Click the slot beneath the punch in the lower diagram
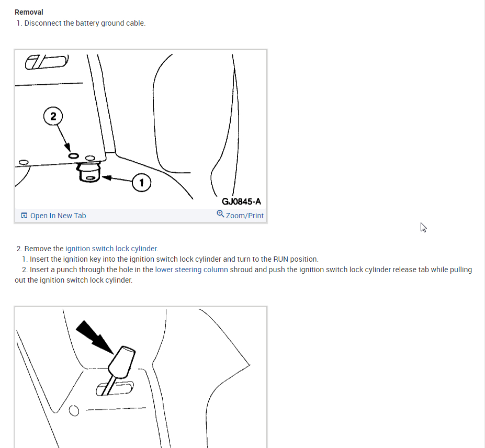The height and width of the screenshot is (448, 485). pos(115,388)
